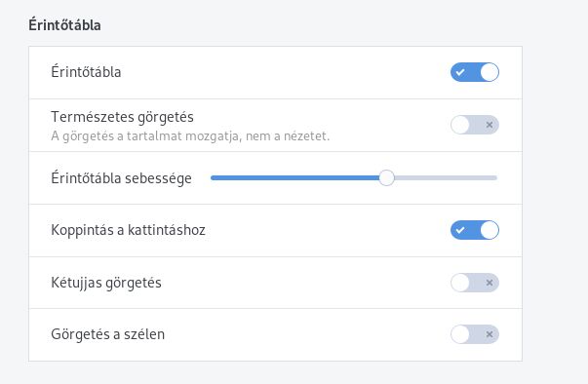
Task: Select the Érintőtábla row label
Action: [86, 72]
